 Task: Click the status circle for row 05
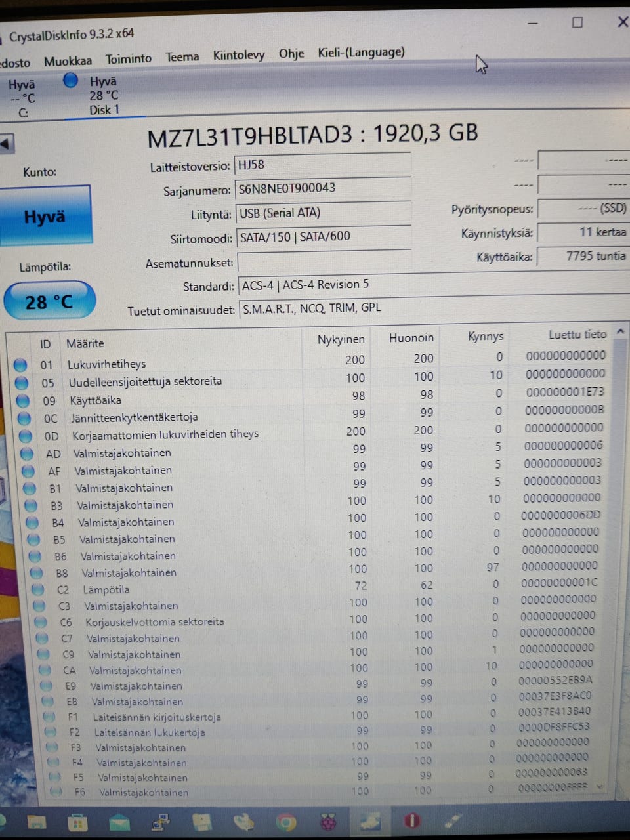pyautogui.click(x=22, y=383)
